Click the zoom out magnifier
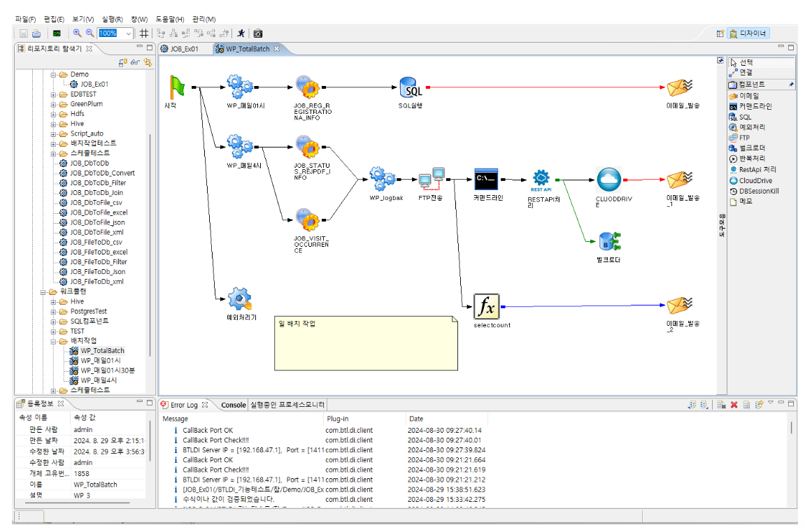This screenshot has width=805, height=532. (90, 33)
